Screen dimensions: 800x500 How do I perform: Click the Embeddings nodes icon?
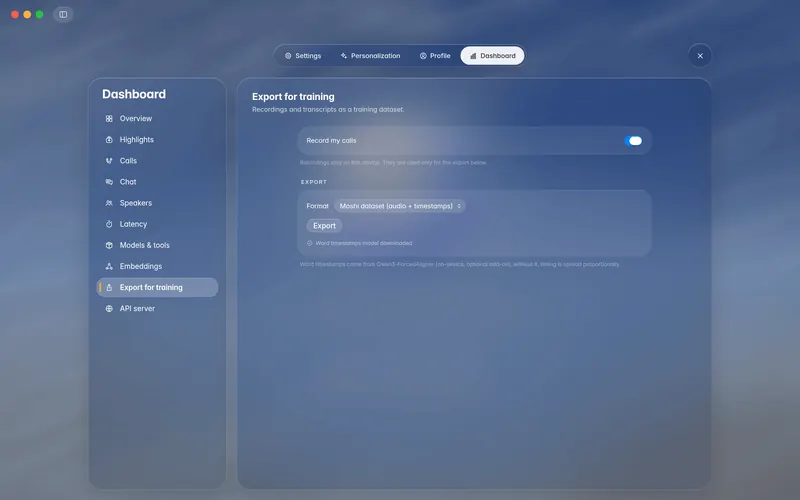pos(109,266)
